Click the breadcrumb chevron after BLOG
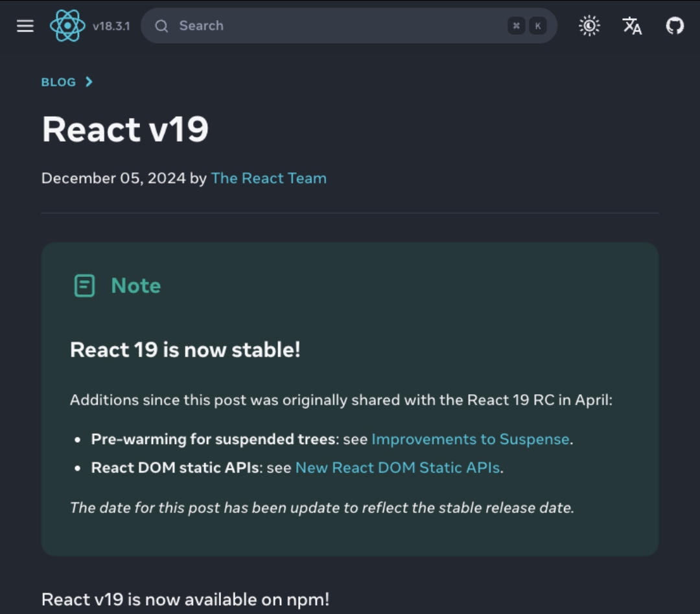This screenshot has width=700, height=614. click(x=89, y=82)
